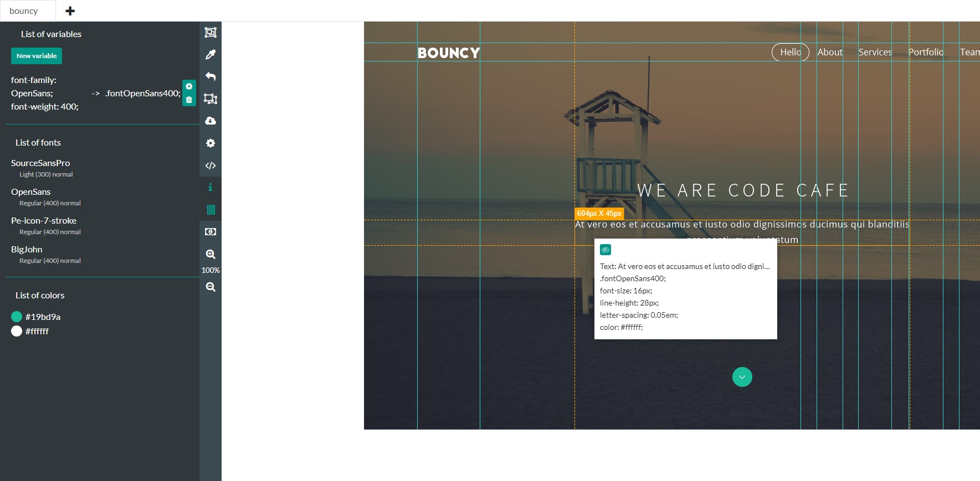Click the List of fonts heading
Viewport: 980px width, 481px height.
click(38, 142)
